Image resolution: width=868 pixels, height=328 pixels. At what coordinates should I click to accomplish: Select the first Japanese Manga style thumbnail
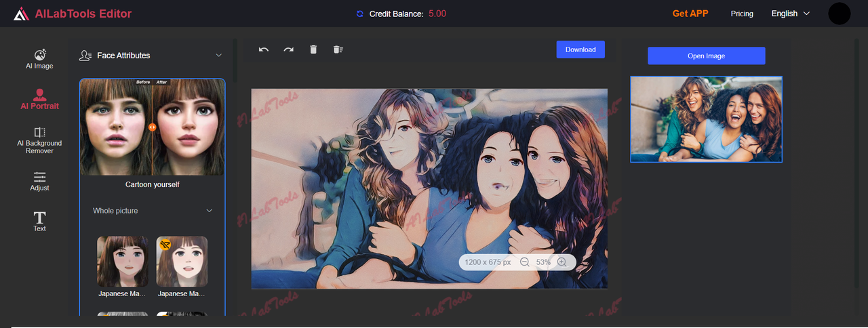point(123,261)
